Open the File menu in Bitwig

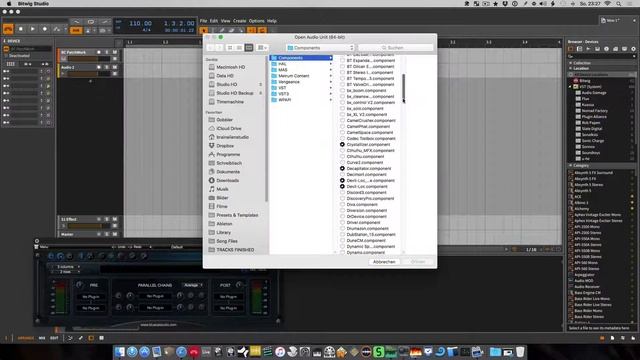[203, 21]
